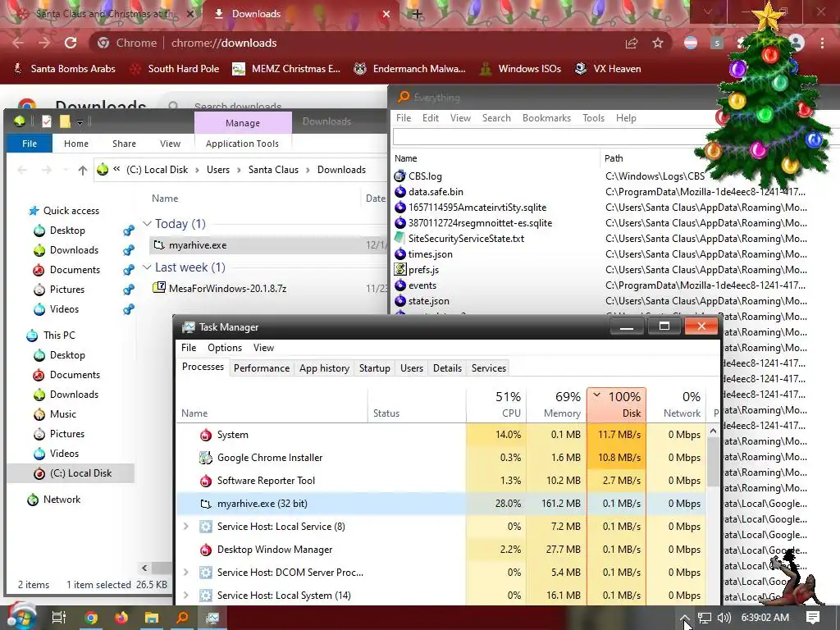Collapse the Last week (1) group
The width and height of the screenshot is (840, 630).
coord(148,267)
